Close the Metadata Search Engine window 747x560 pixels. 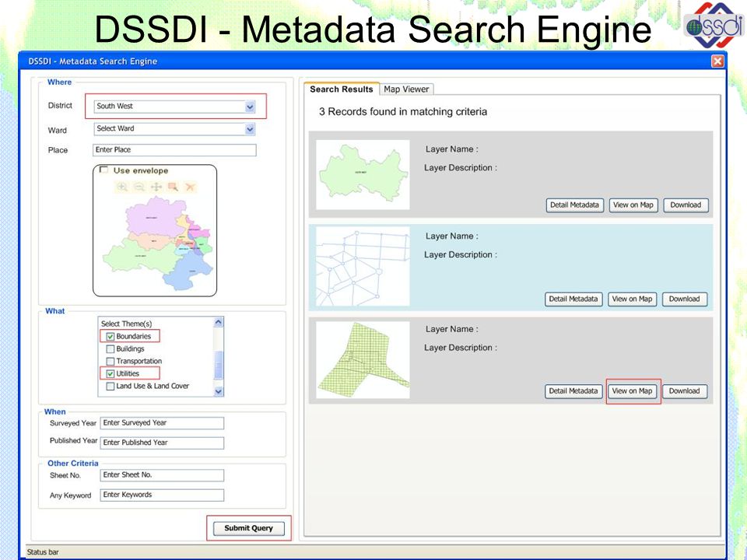[717, 61]
